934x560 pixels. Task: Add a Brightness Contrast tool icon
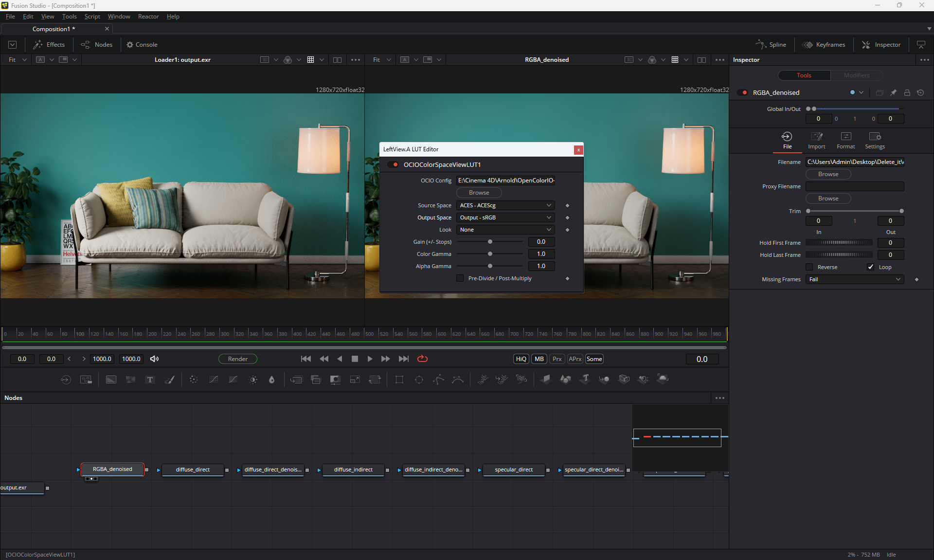click(253, 379)
